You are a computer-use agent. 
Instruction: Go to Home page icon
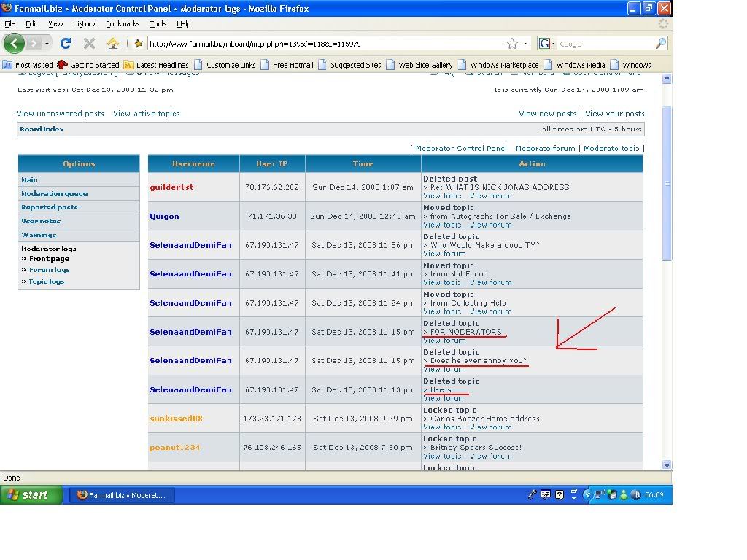pos(113,44)
